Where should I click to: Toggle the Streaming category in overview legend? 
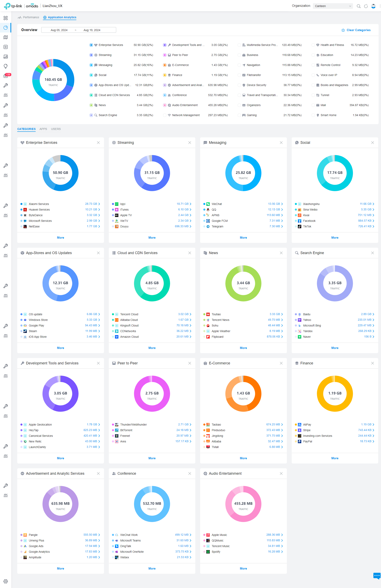[x=91, y=55]
